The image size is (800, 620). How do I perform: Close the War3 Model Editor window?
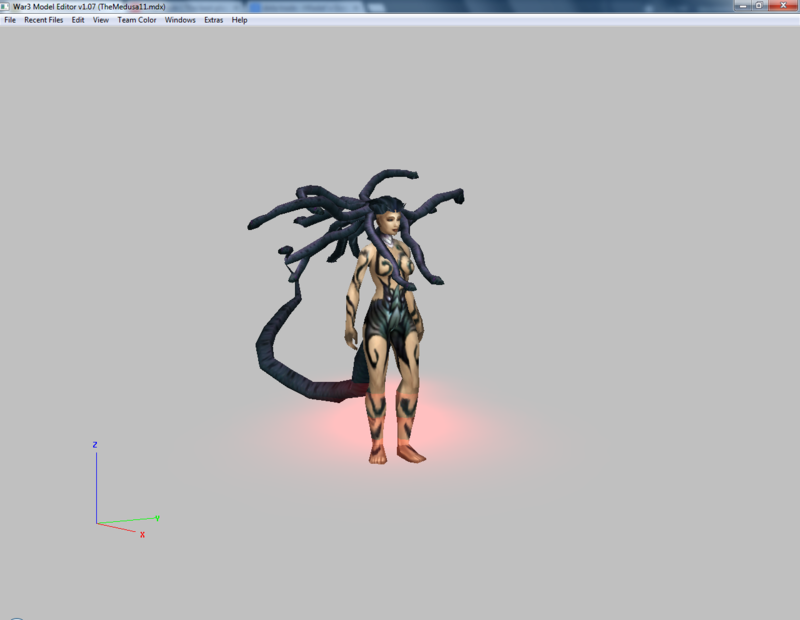pos(783,5)
